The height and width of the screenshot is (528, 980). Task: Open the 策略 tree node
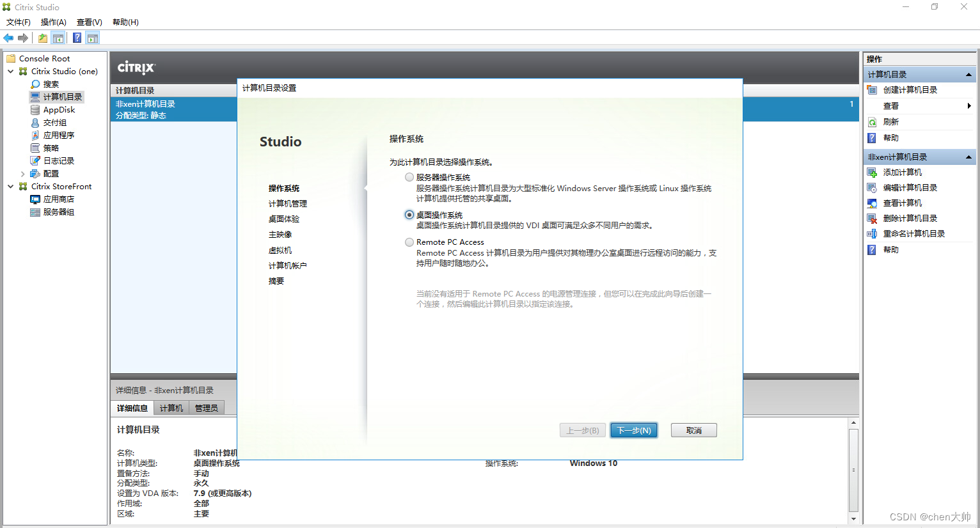pos(51,148)
